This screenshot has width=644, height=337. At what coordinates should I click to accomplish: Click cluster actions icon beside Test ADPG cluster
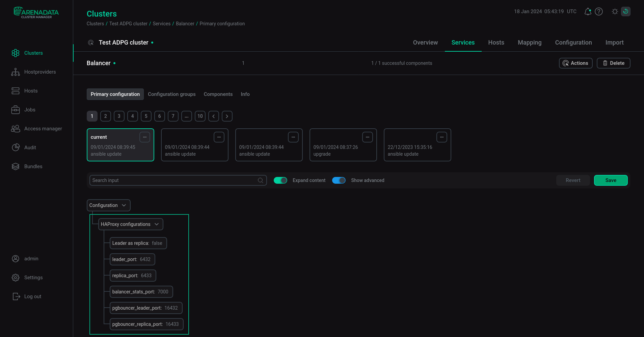[x=91, y=43]
